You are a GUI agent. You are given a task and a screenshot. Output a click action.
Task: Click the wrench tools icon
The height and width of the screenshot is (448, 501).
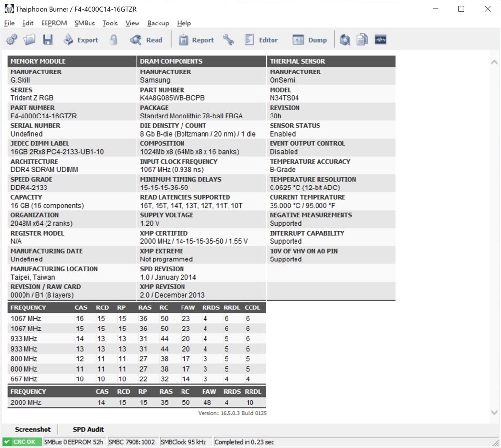(x=228, y=40)
